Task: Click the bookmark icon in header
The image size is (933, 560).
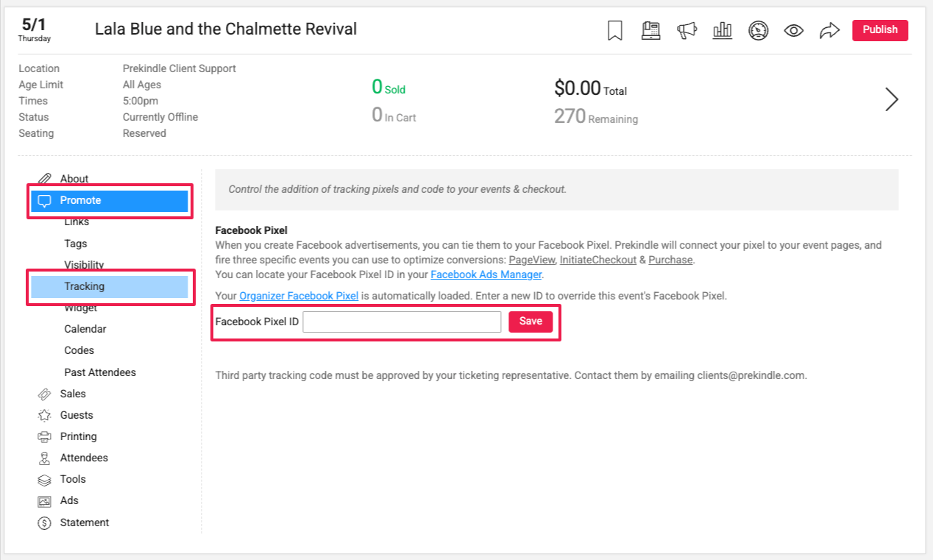Action: 615,30
